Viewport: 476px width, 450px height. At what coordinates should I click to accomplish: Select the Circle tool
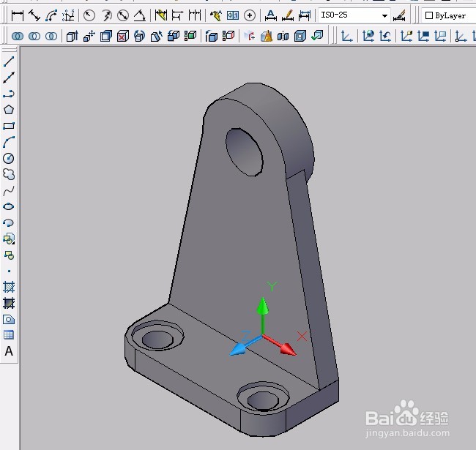tap(9, 158)
